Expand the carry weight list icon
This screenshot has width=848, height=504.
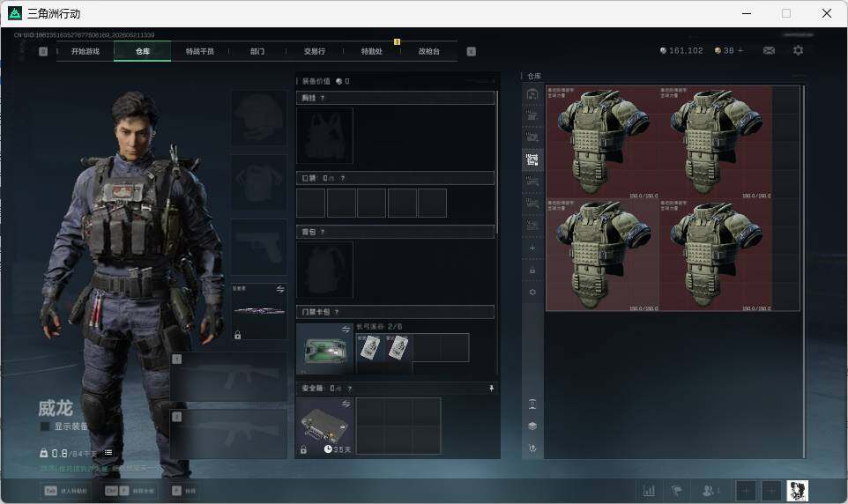tap(108, 453)
